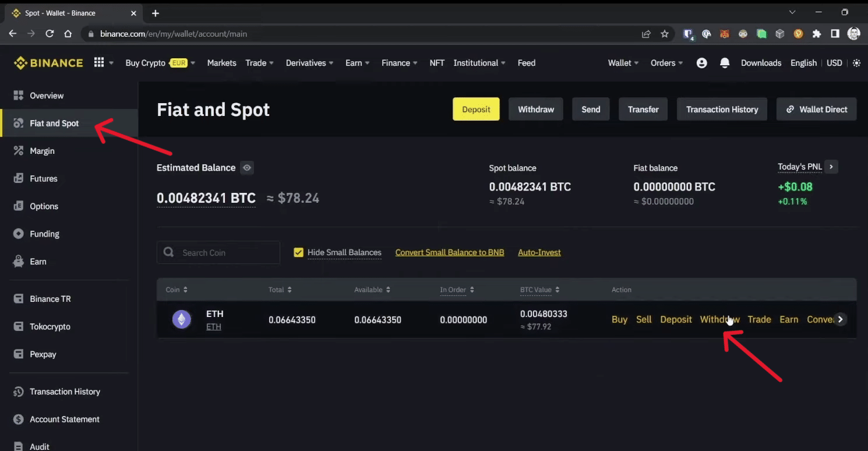This screenshot has width=868, height=451.
Task: Bookmark this page with the star icon
Action: (665, 34)
